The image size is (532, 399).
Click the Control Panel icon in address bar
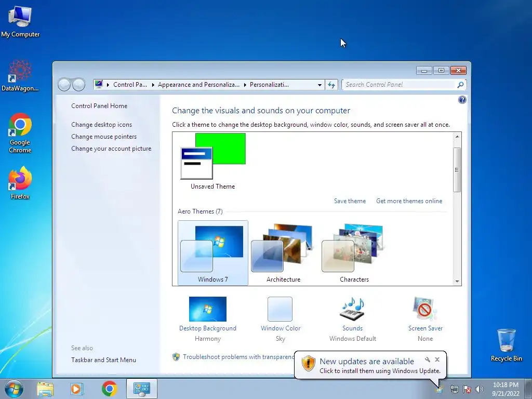tap(99, 85)
